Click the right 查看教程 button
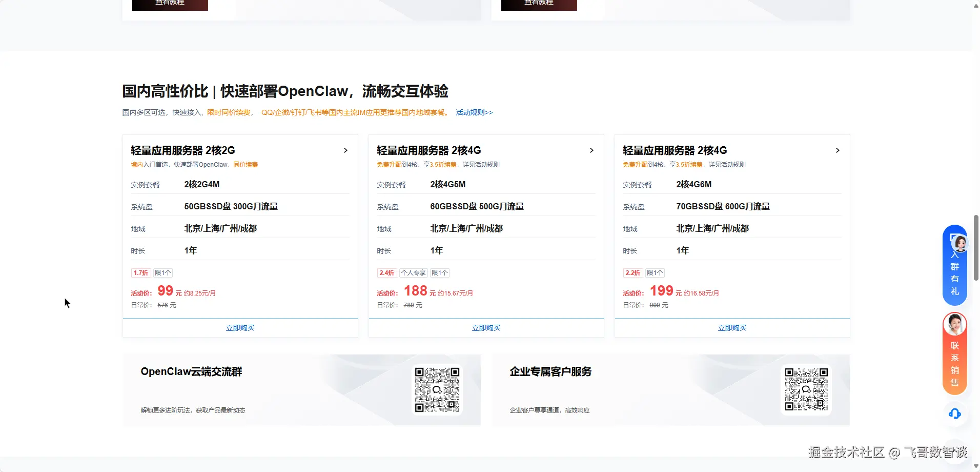This screenshot has height=472, width=980. coord(539,4)
